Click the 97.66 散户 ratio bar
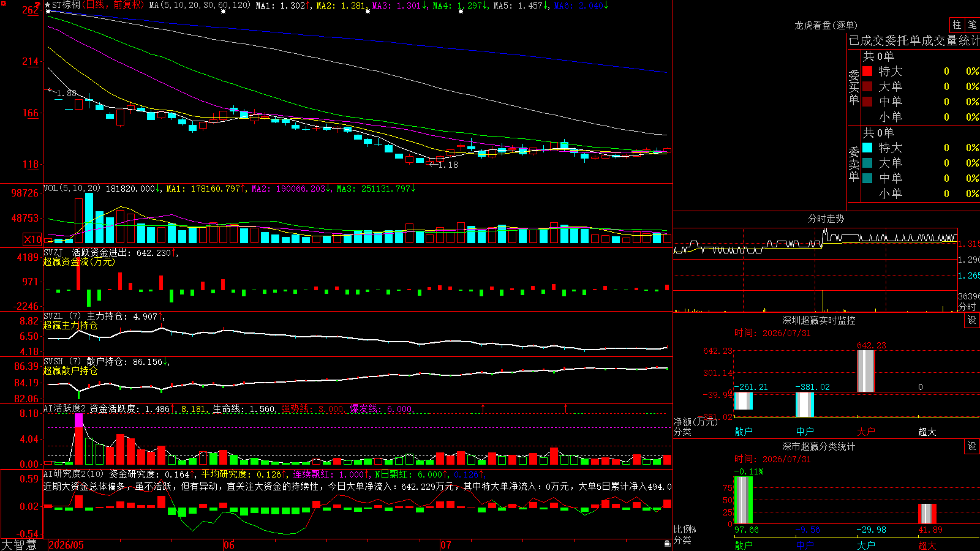 tap(744, 500)
